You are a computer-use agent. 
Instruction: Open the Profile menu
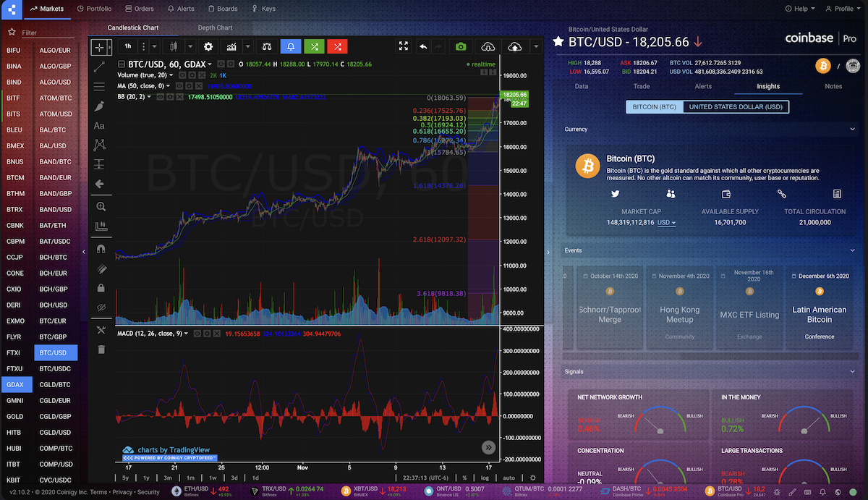click(843, 9)
